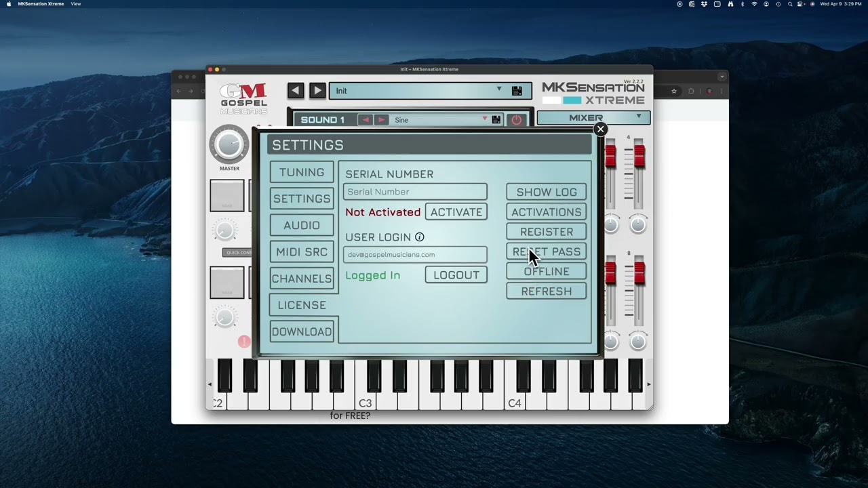Click the top-left white pad
868x488 pixels.
(x=227, y=196)
